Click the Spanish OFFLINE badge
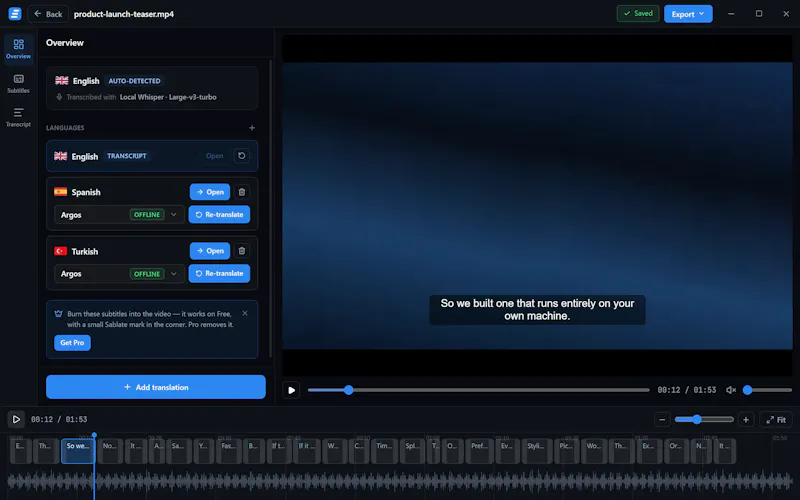 [x=147, y=215]
